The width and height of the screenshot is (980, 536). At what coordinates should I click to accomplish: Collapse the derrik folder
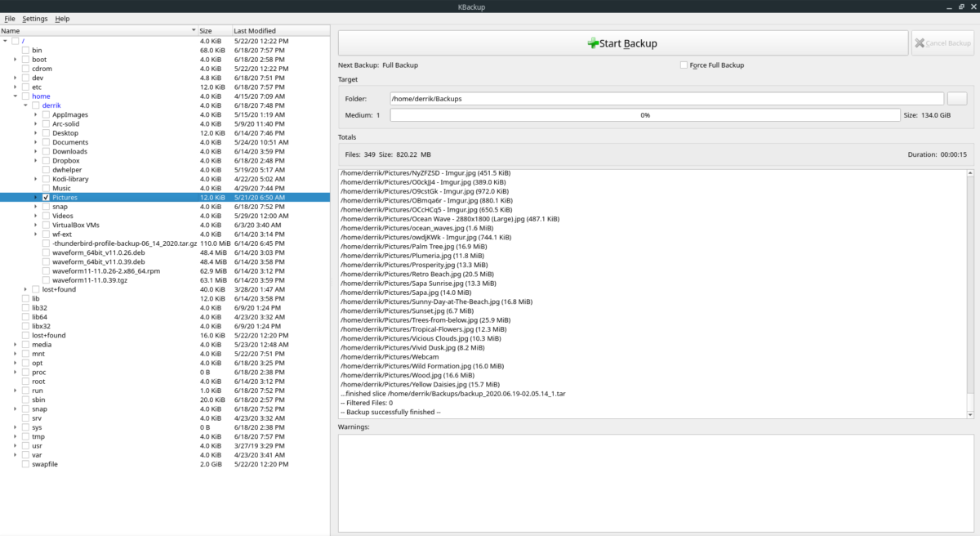pyautogui.click(x=25, y=105)
